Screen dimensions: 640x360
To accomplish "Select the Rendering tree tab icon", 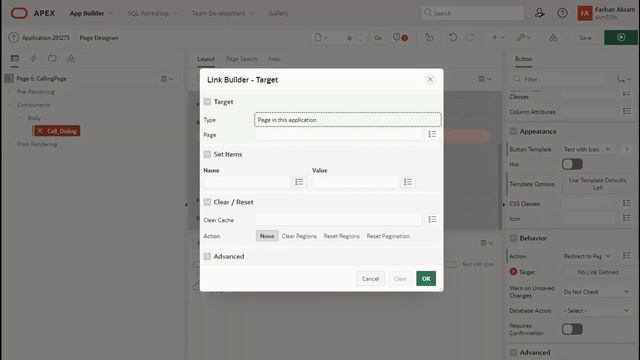I will tap(15, 58).
